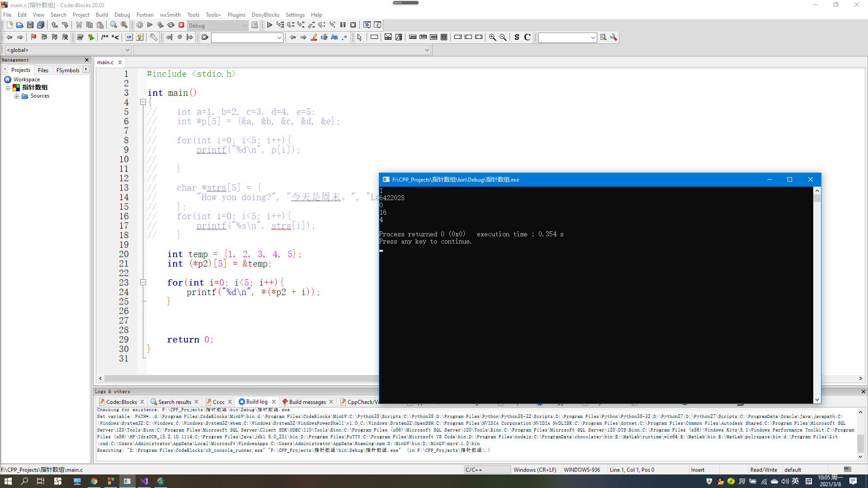
Task: Open the function list dropdown beside global
Action: 282,50
